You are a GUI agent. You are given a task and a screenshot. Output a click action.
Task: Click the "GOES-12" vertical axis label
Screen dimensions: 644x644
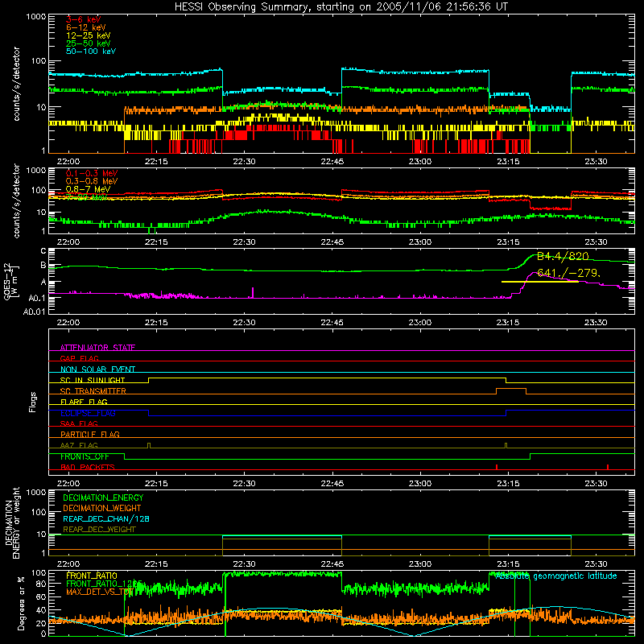click(7, 281)
